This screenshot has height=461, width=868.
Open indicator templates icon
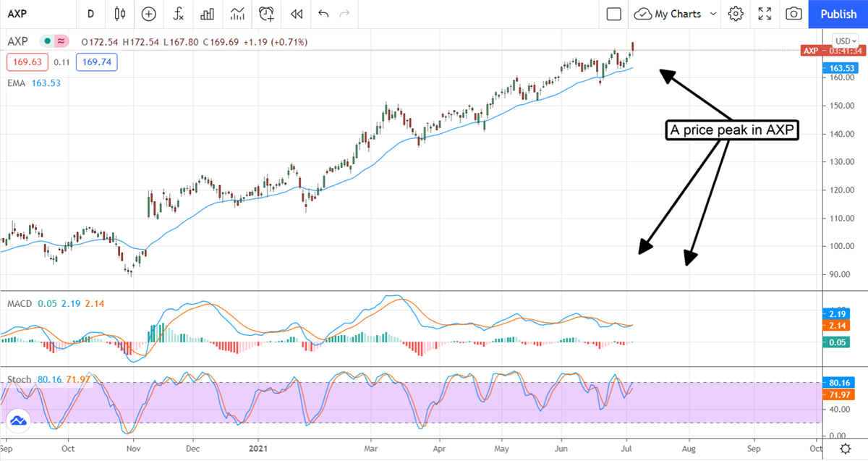[237, 14]
